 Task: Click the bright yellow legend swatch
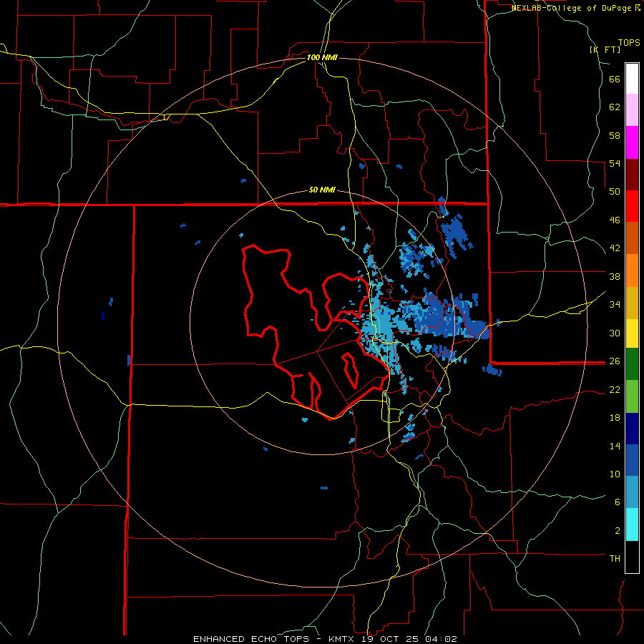[x=632, y=333]
